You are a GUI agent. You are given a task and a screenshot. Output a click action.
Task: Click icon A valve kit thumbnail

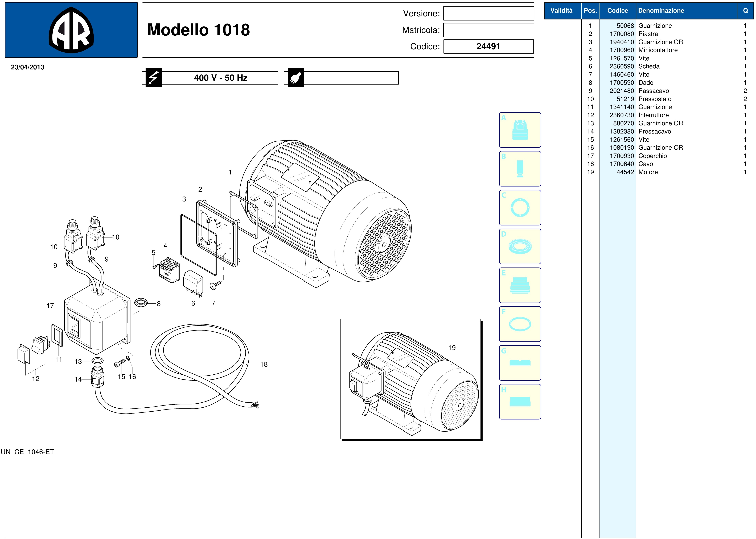pos(520,130)
